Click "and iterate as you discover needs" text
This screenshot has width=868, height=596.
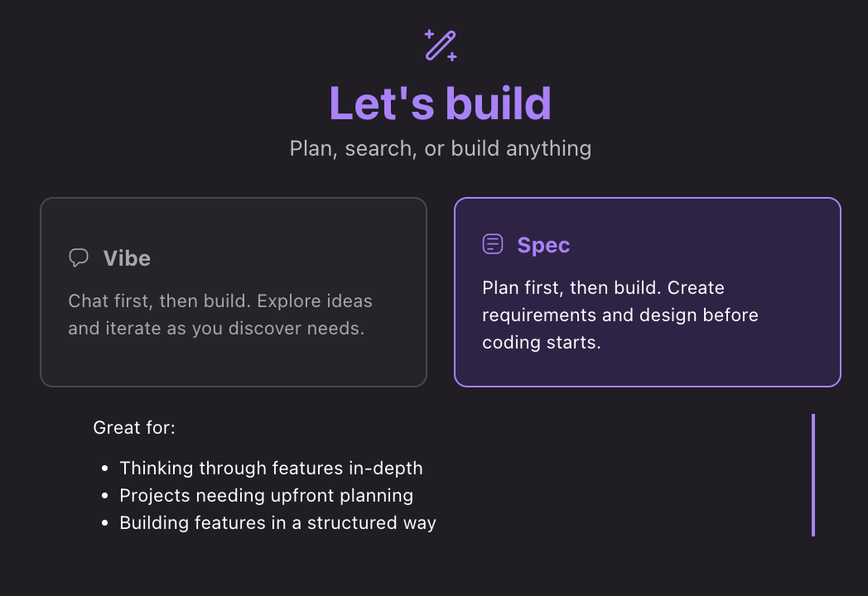pyautogui.click(x=216, y=328)
